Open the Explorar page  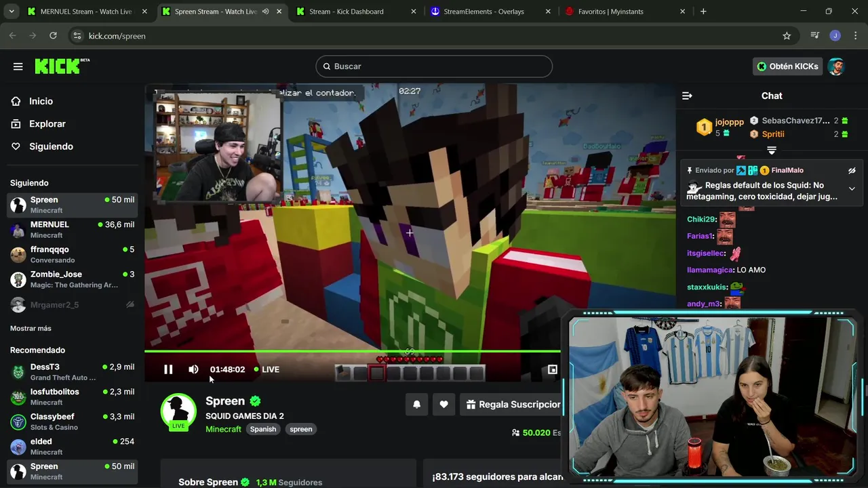tap(47, 124)
